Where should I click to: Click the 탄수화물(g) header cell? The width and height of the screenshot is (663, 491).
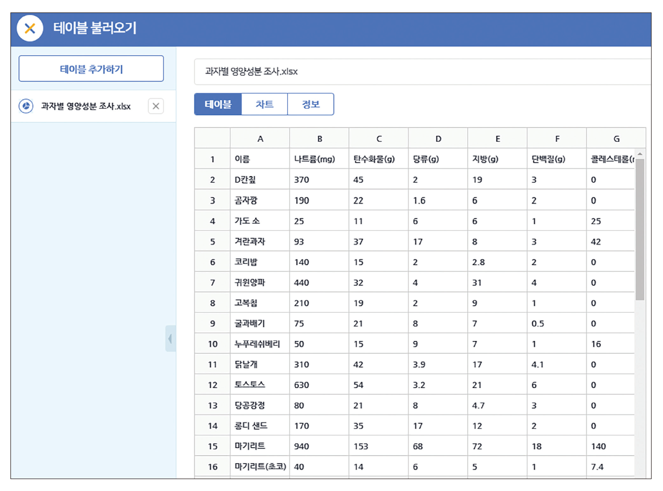pos(379,159)
